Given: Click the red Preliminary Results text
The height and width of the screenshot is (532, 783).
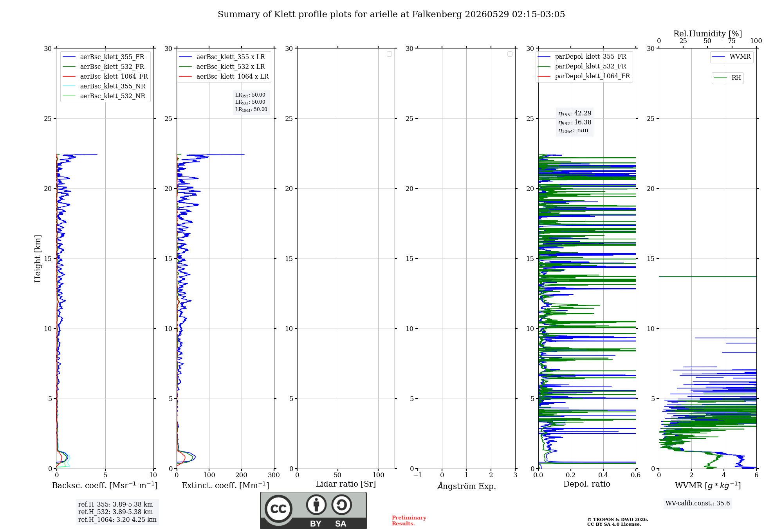Looking at the screenshot, I should tap(409, 521).
